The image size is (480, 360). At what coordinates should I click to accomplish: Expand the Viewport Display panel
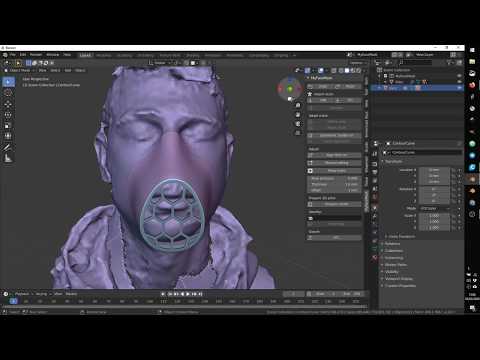pos(399,279)
